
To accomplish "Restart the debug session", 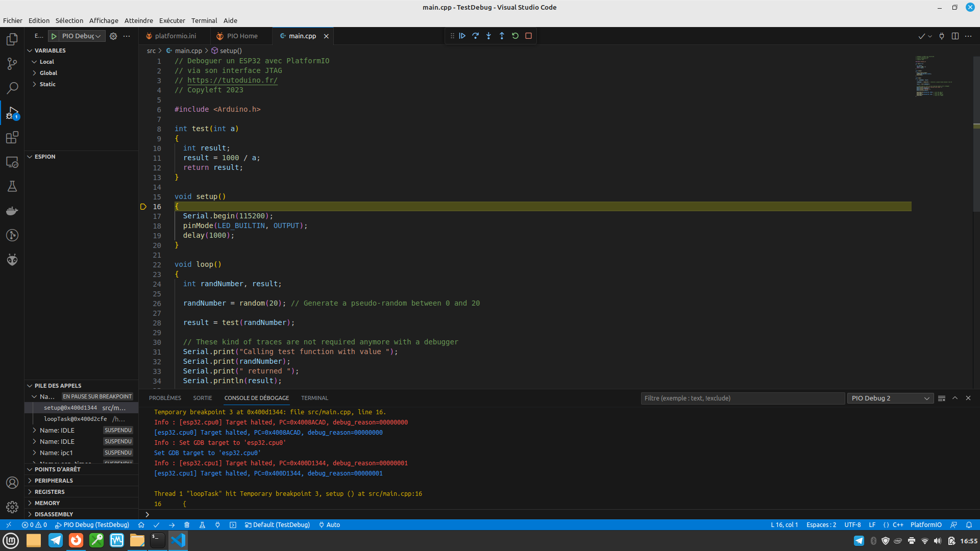I will 515,36.
